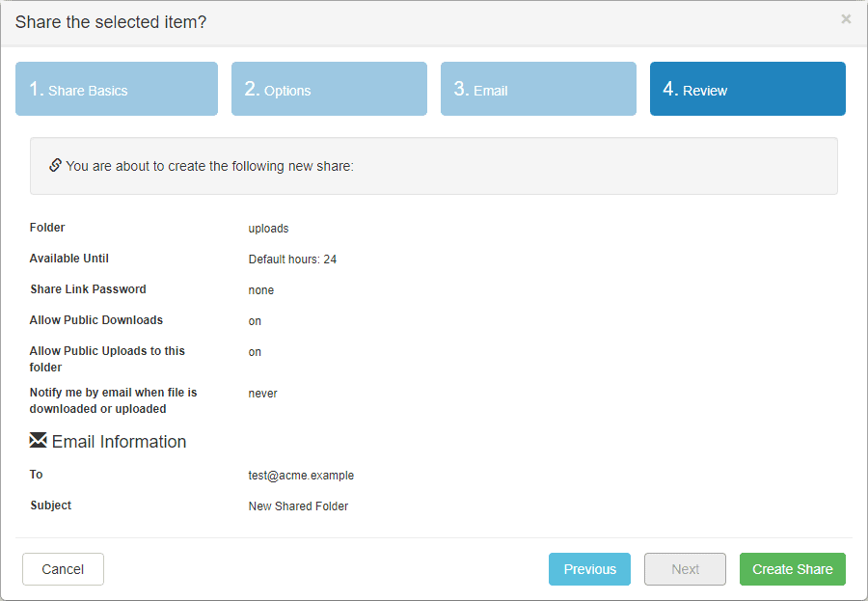The image size is (868, 601).
Task: Click the 'Notify me by email' label
Action: pos(114,400)
